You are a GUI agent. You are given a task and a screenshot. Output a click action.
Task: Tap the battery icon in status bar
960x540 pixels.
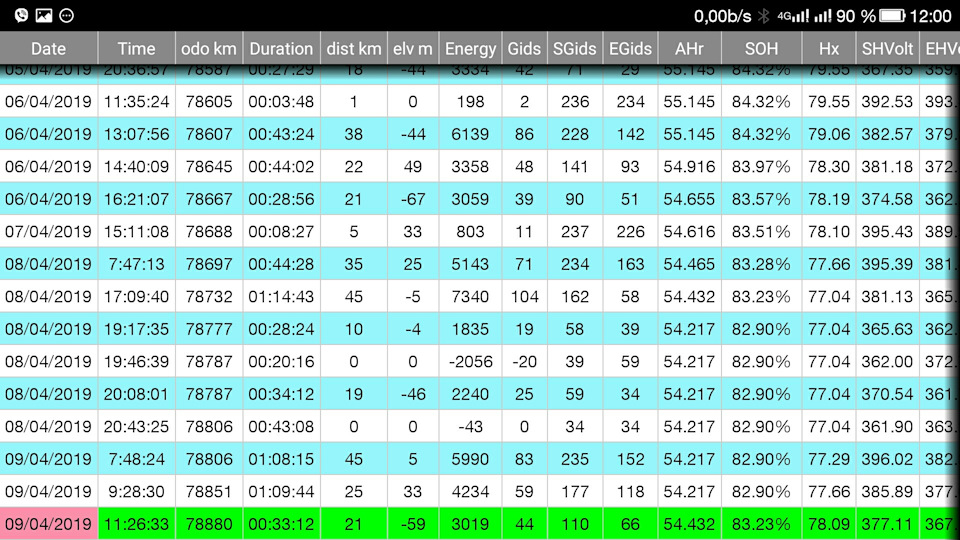point(892,16)
